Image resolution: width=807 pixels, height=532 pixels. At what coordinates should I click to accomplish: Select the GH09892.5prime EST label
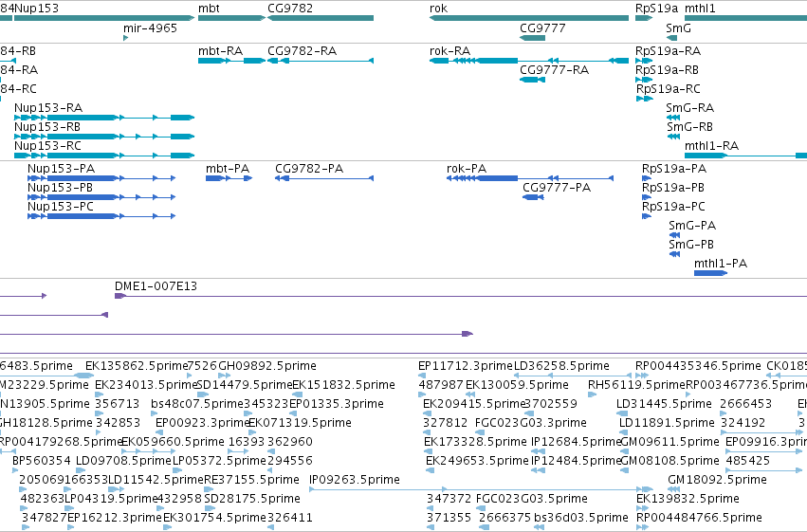[267, 366]
